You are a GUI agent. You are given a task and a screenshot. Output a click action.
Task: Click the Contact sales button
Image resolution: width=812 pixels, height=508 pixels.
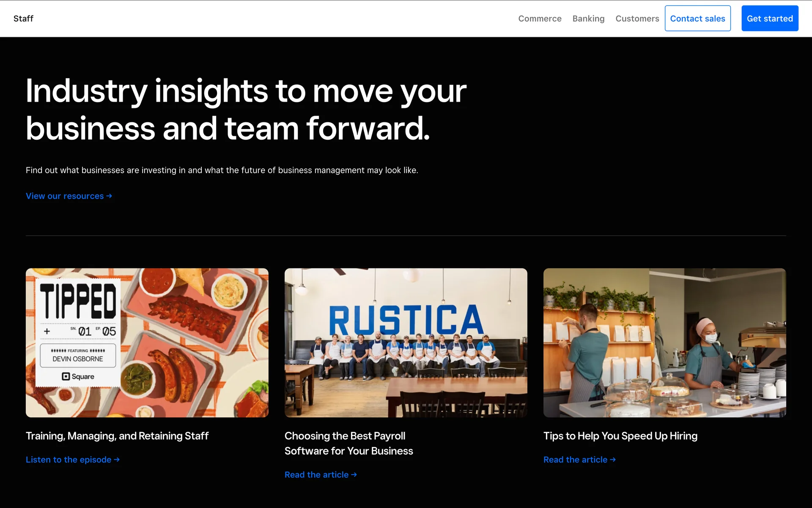click(x=697, y=19)
